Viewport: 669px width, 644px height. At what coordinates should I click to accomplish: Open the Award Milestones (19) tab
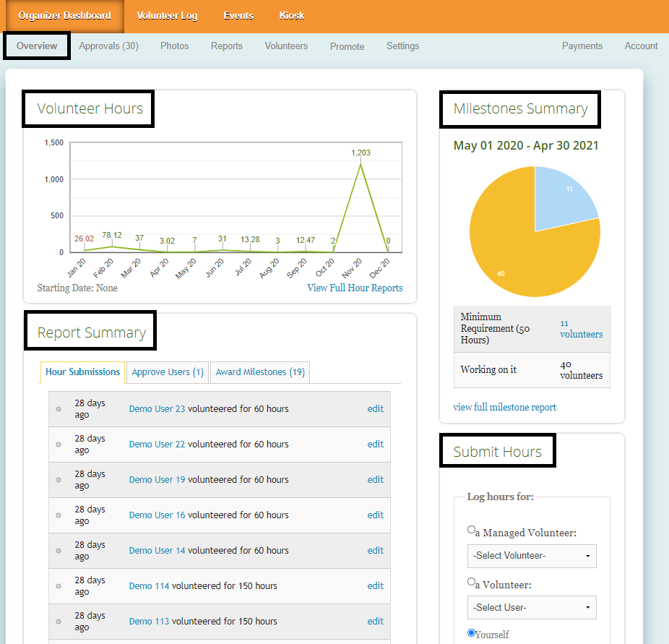(x=260, y=372)
